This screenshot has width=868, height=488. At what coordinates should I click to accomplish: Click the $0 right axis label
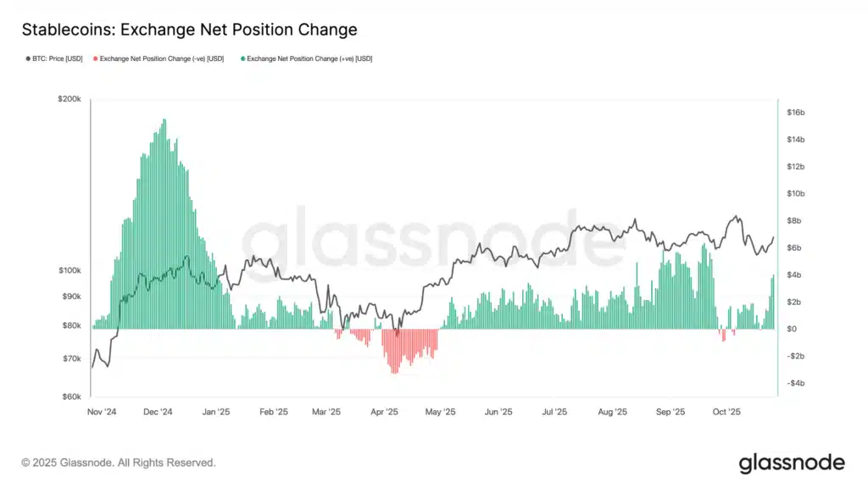tap(791, 329)
